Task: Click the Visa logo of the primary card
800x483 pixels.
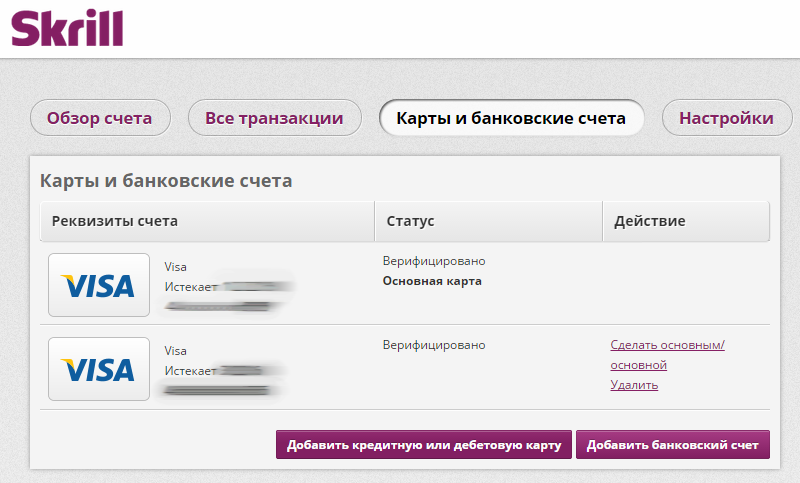Action: 98,285
